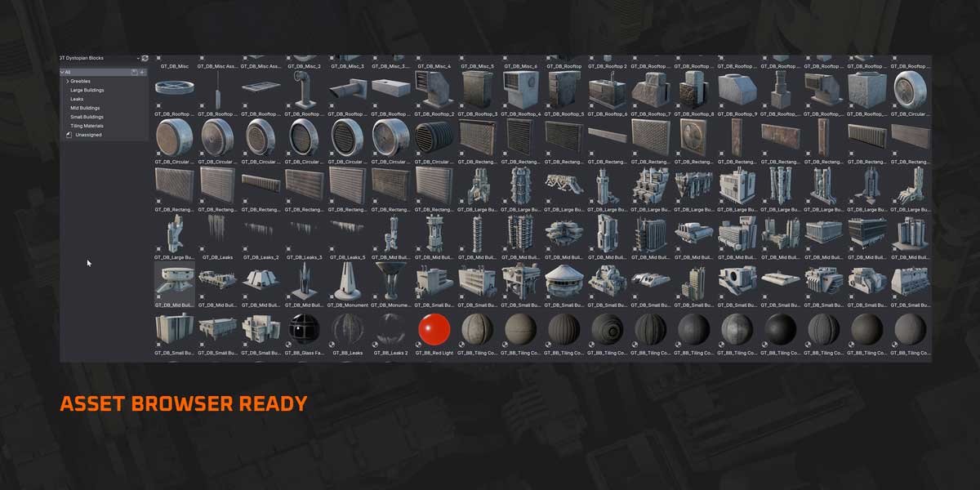Select the Mid Buildings catalog

tap(84, 107)
